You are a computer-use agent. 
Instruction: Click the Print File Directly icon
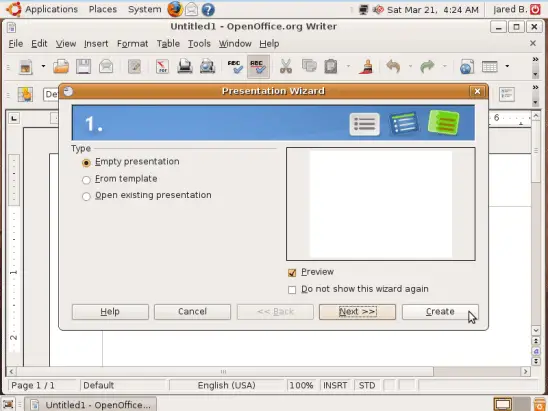(185, 66)
